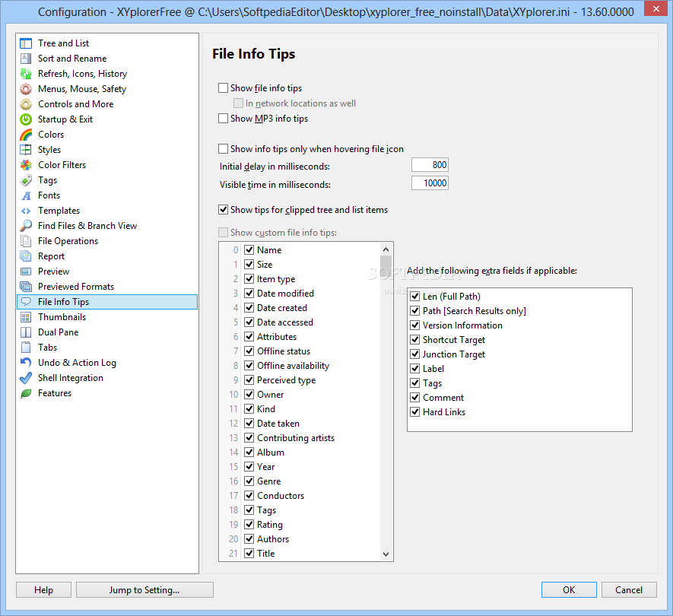This screenshot has width=673, height=616.
Task: Uncheck Path [Search Results only] field
Action: pos(414,311)
